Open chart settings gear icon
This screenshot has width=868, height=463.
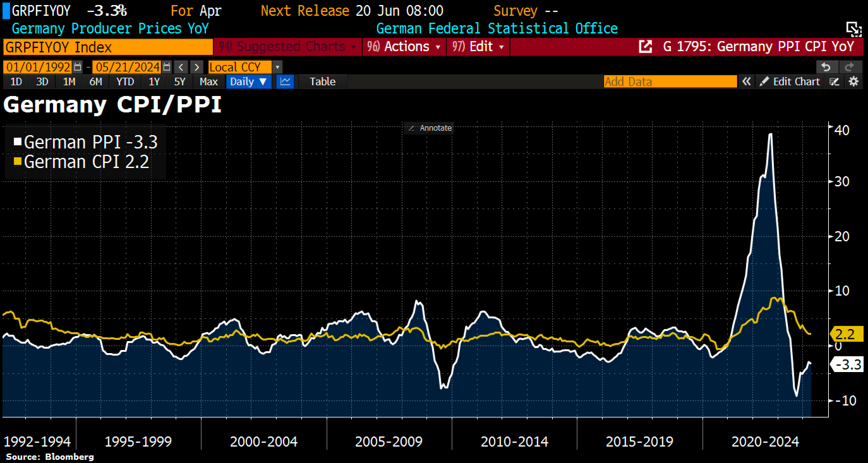tap(853, 81)
